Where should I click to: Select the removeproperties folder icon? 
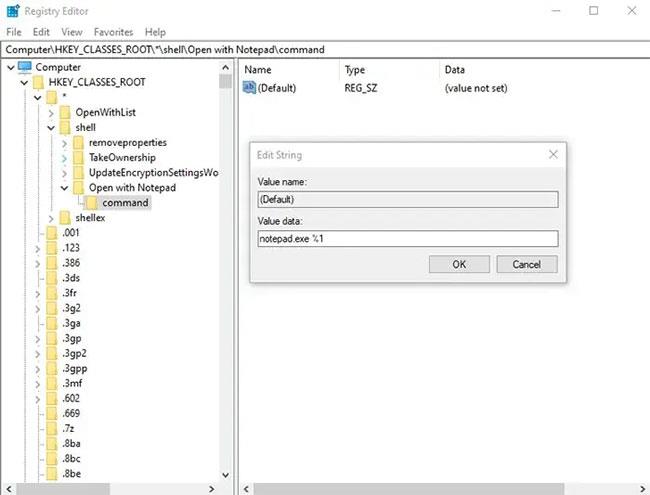pyautogui.click(x=78, y=143)
